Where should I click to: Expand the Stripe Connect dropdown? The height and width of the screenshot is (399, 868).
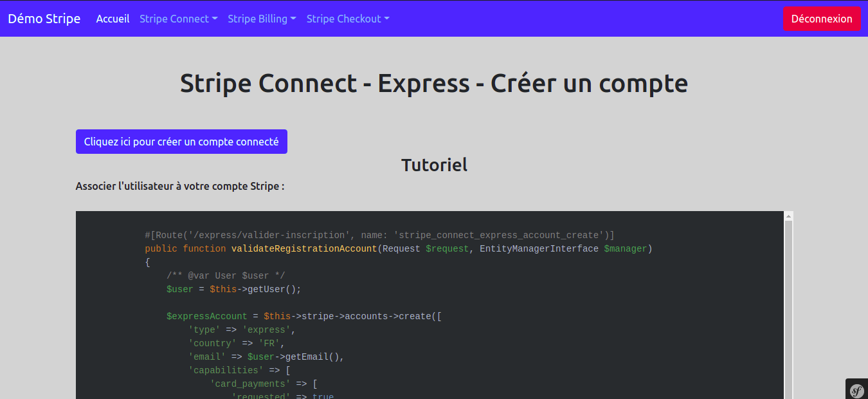[178, 19]
